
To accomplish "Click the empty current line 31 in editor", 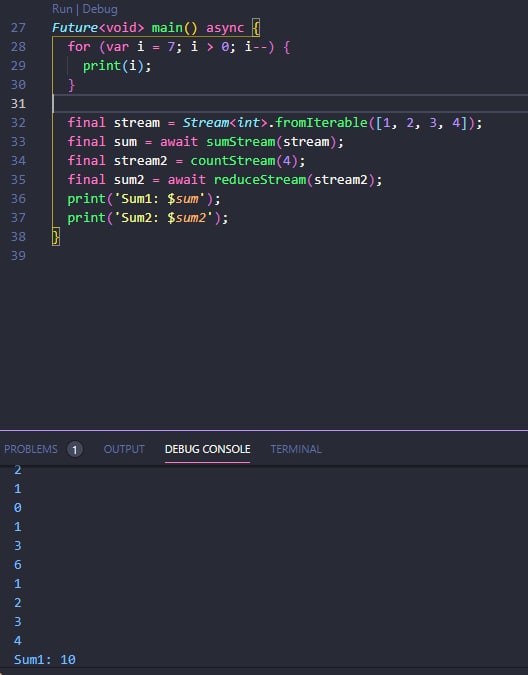I will (290, 104).
